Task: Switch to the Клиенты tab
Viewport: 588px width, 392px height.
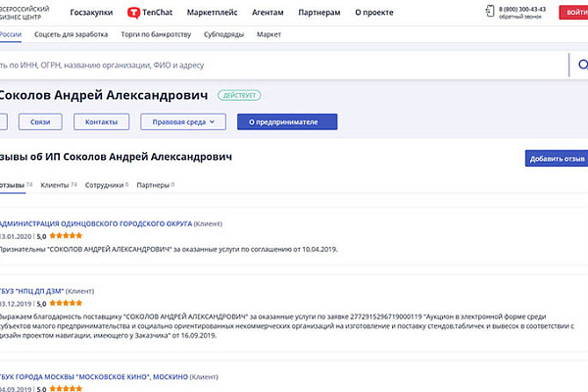Action: [x=59, y=184]
